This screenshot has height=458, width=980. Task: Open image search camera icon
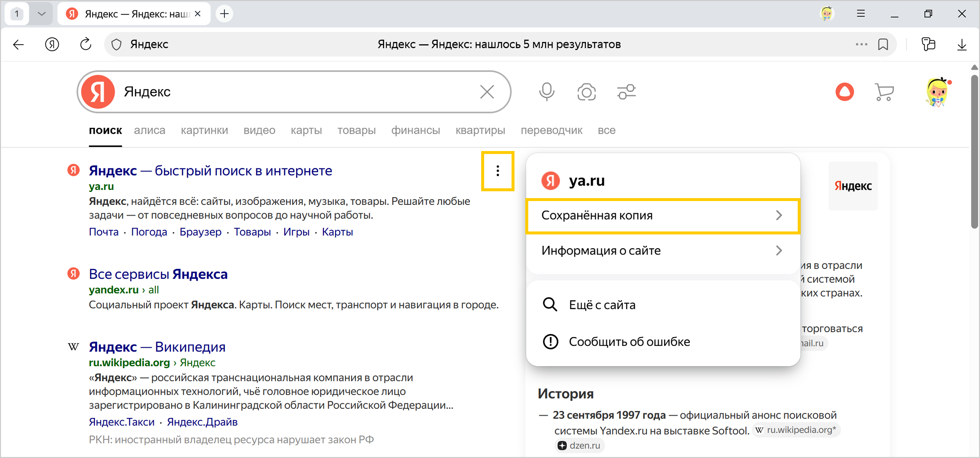(586, 92)
